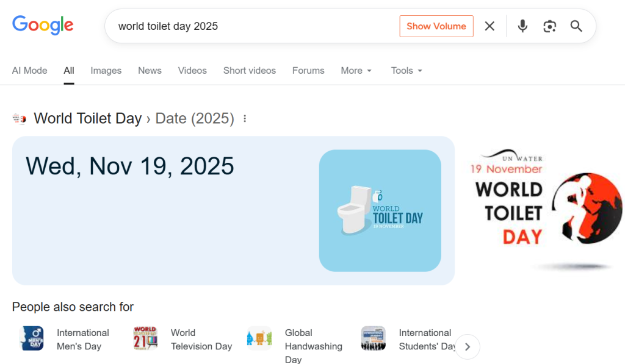
Task: Clear the search box with X icon
Action: pyautogui.click(x=490, y=26)
